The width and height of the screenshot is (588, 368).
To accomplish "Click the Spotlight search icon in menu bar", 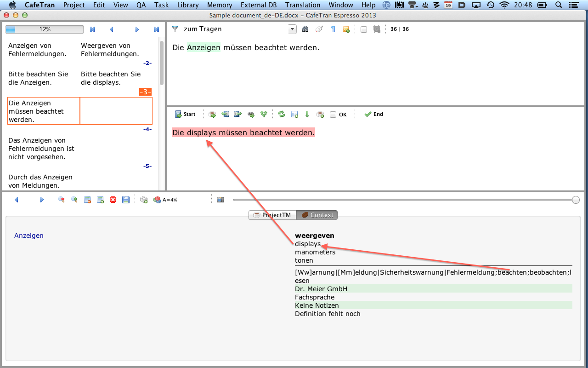I will tap(559, 5).
